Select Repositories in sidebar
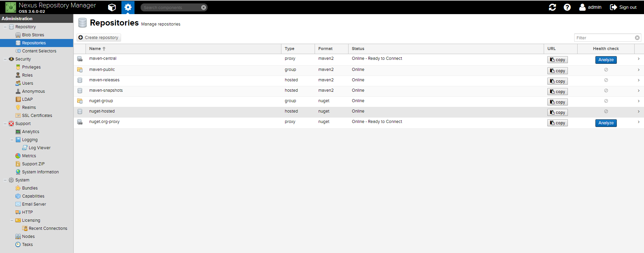 click(x=37, y=43)
